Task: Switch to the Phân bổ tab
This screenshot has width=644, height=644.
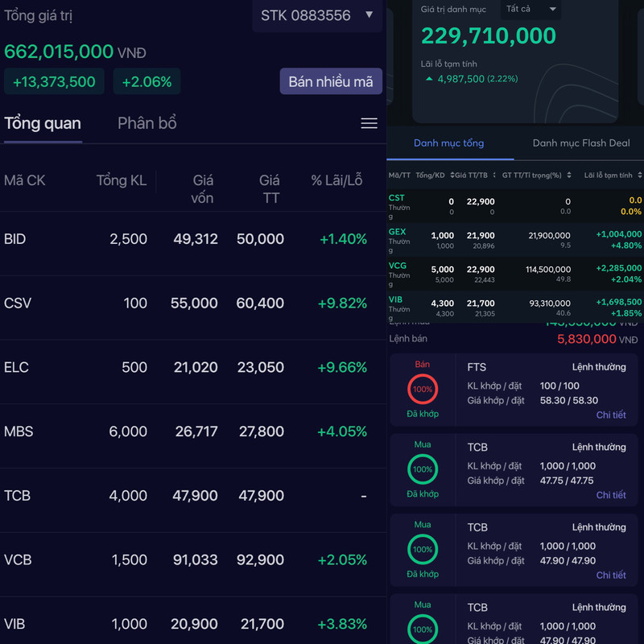Action: pyautogui.click(x=147, y=124)
